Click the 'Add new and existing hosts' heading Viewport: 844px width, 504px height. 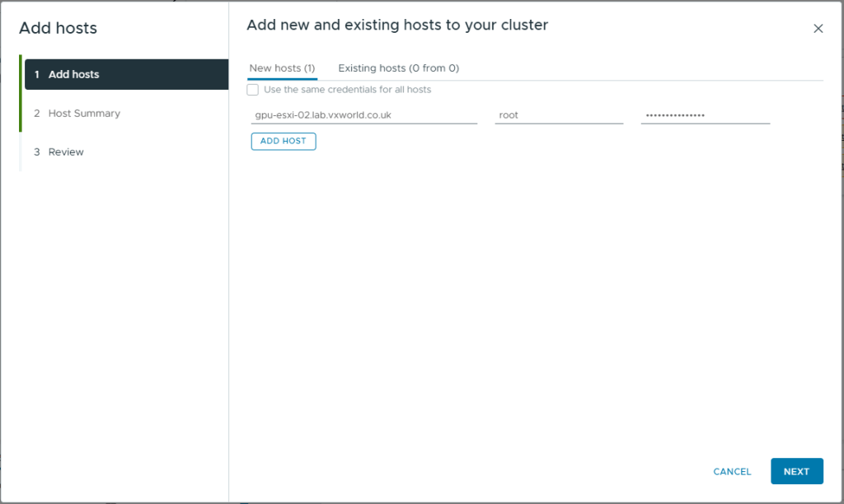tap(396, 26)
